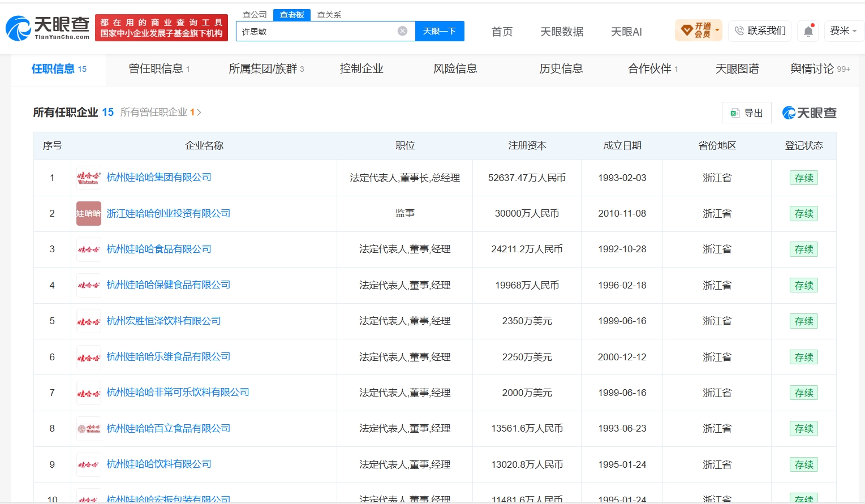Click logo of 杭州娃哈哈集团有限公司
The width and height of the screenshot is (865, 504).
(x=89, y=178)
